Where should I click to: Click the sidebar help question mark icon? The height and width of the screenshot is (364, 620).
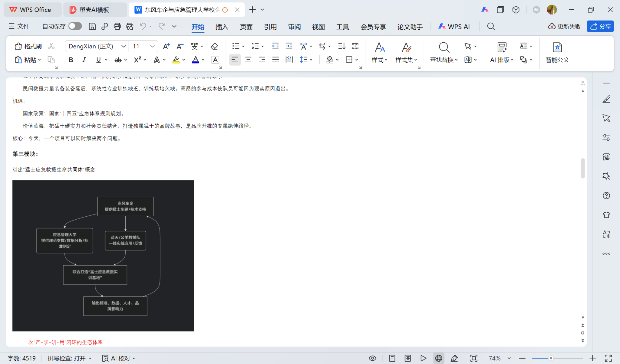(606, 195)
